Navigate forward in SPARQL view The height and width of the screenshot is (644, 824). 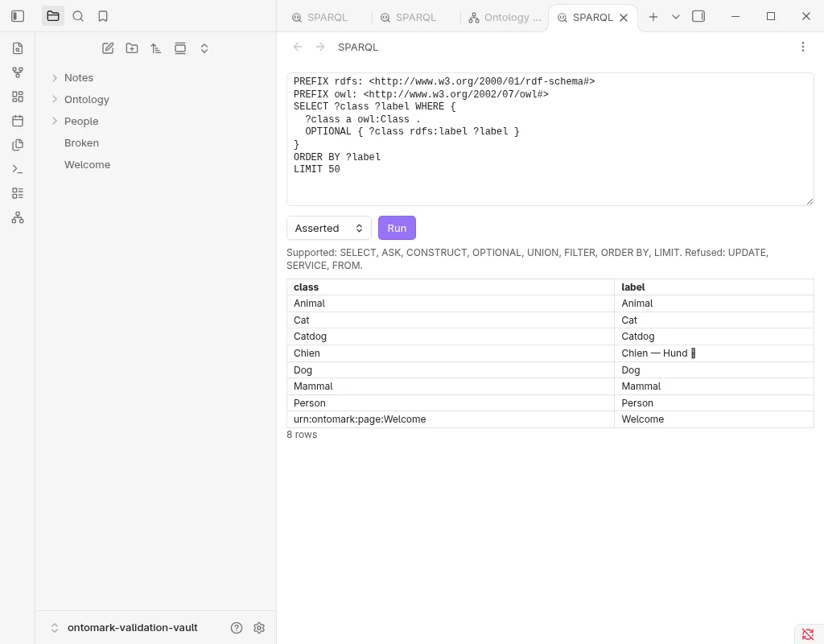[320, 47]
